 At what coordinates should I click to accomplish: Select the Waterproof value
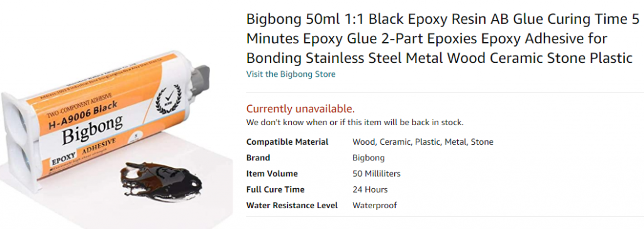(375, 205)
